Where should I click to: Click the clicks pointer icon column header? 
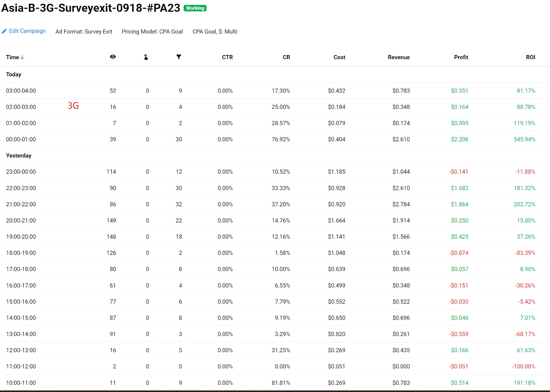click(146, 57)
